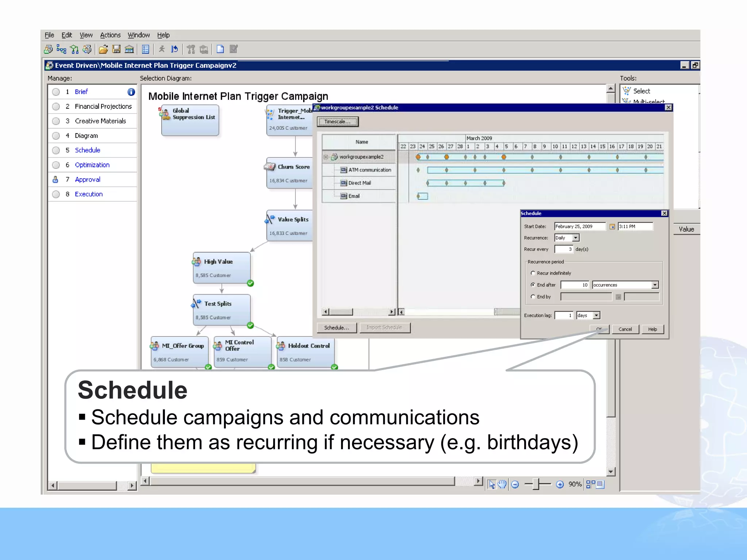Click the start time 3:11 PM field
The height and width of the screenshot is (560, 747).
tap(635, 226)
